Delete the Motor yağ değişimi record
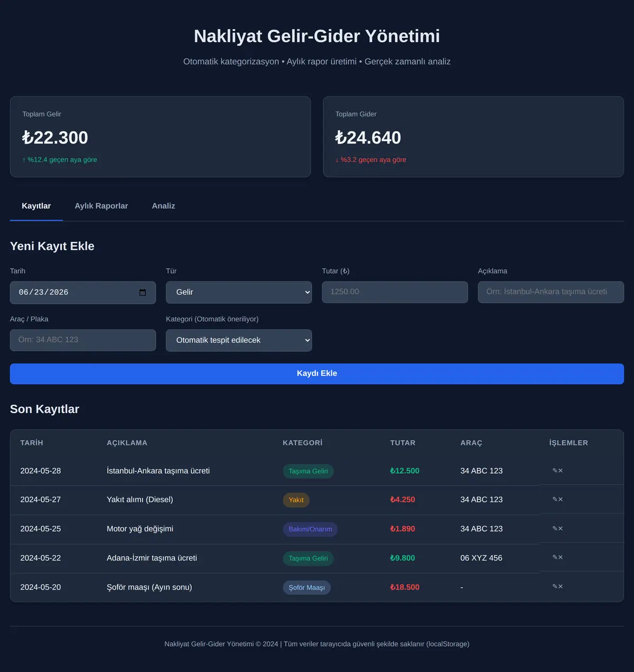The width and height of the screenshot is (634, 672). (561, 528)
